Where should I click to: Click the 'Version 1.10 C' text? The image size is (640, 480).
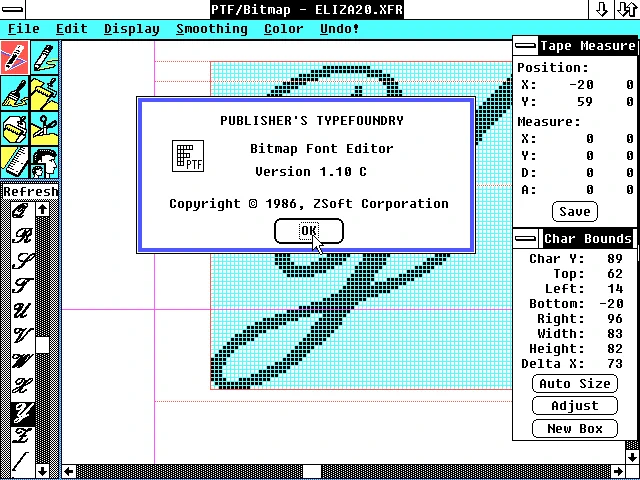tap(311, 172)
